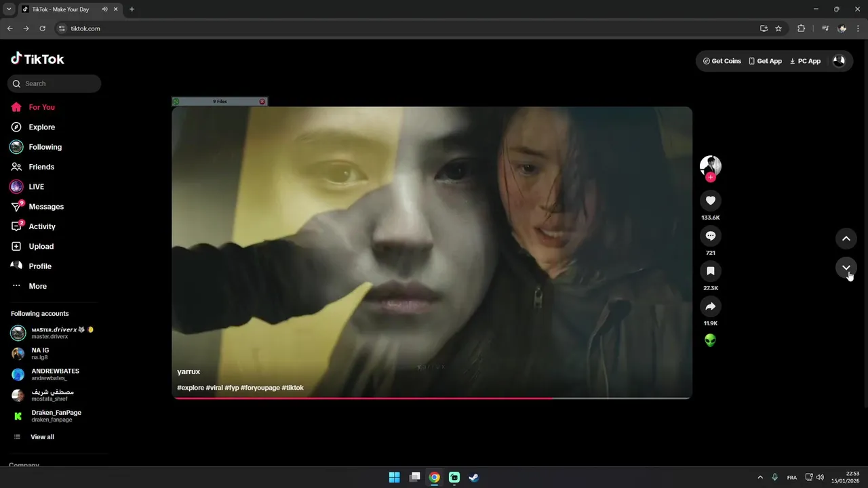Open the Chrome three-dot menu
The image size is (868, 488).
(858, 28)
